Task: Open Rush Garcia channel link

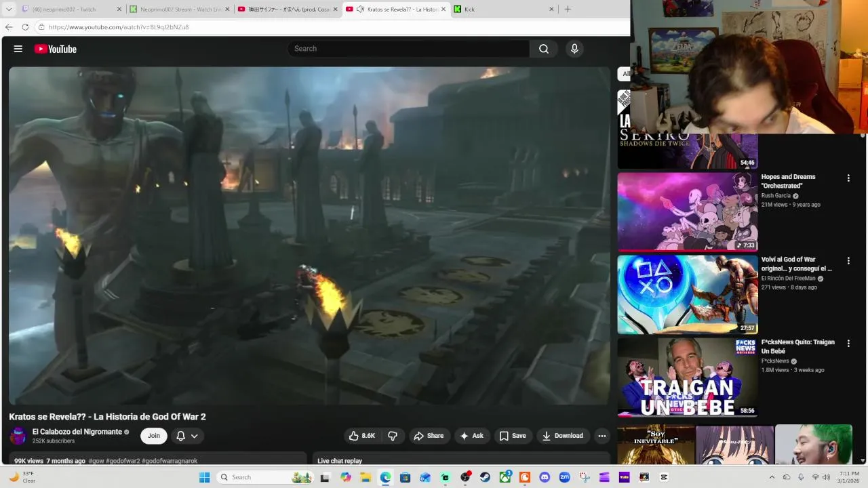Action: click(x=776, y=196)
